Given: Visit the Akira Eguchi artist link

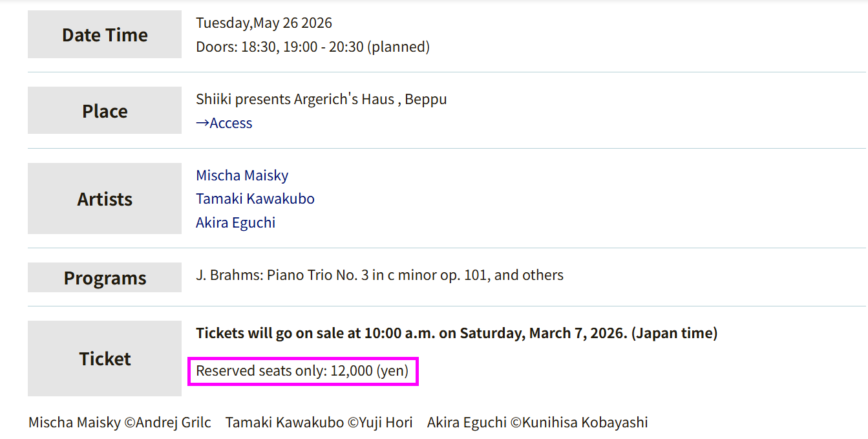Looking at the screenshot, I should [x=235, y=222].
